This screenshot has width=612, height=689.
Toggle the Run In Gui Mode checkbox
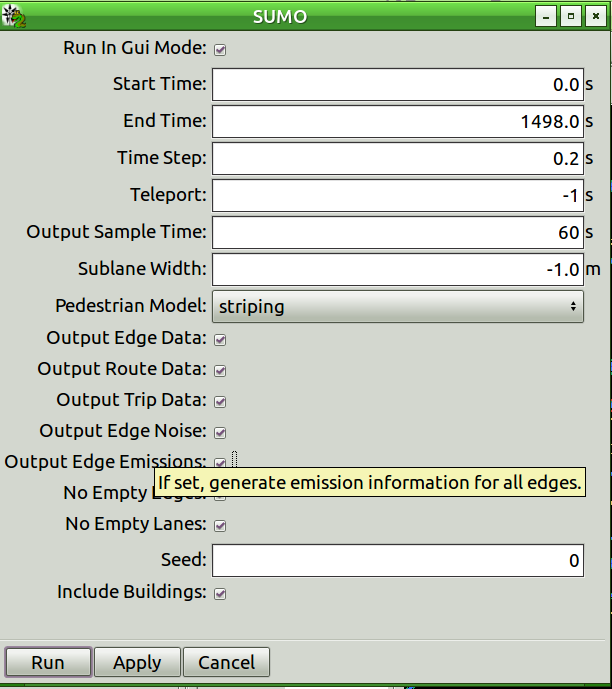[220, 49]
